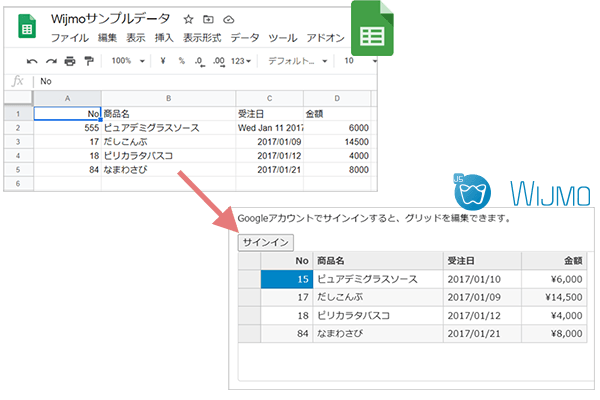Select column A header in the spreadsheet
Screen dimensions: 600x400
tap(67, 98)
